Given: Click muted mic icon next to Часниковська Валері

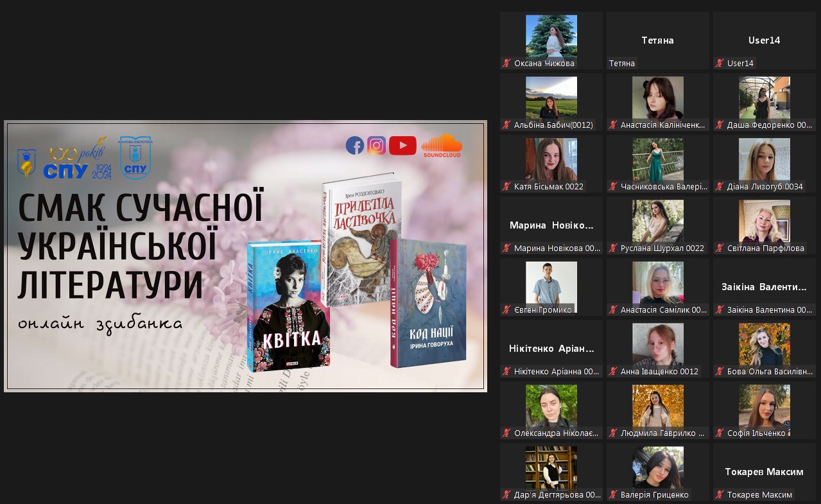Looking at the screenshot, I should tap(613, 186).
